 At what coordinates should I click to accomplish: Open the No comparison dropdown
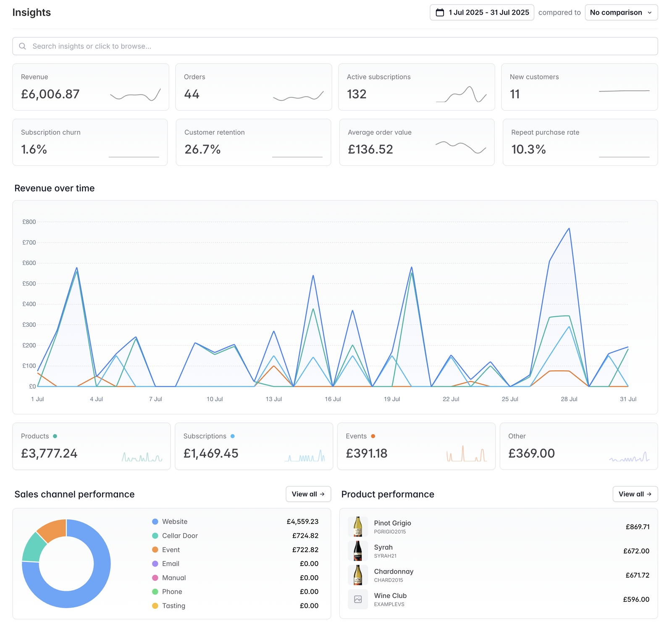(x=621, y=13)
